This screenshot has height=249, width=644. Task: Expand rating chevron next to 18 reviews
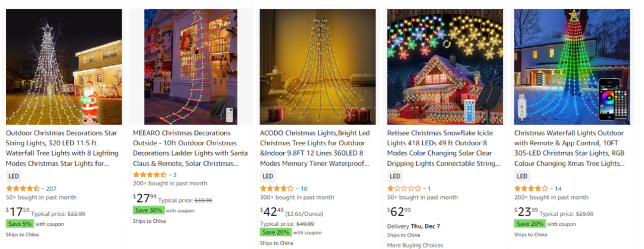click(x=297, y=189)
